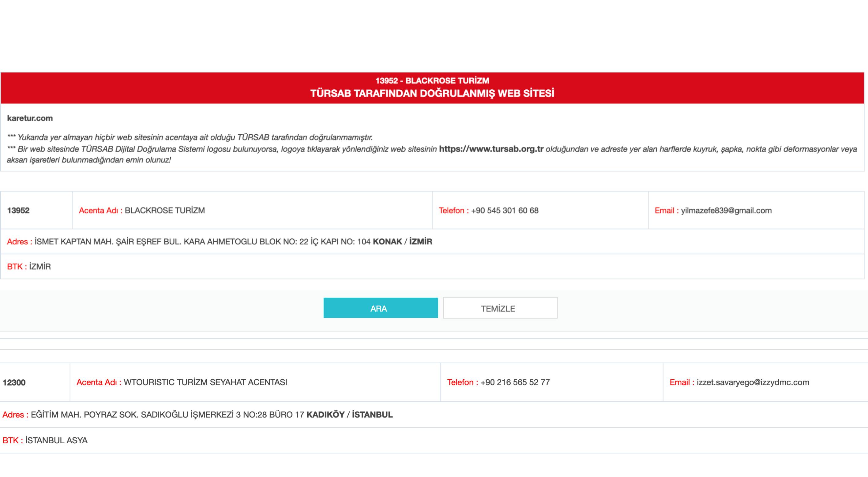The image size is (868, 477).
Task: Click the ARA search button
Action: [381, 308]
